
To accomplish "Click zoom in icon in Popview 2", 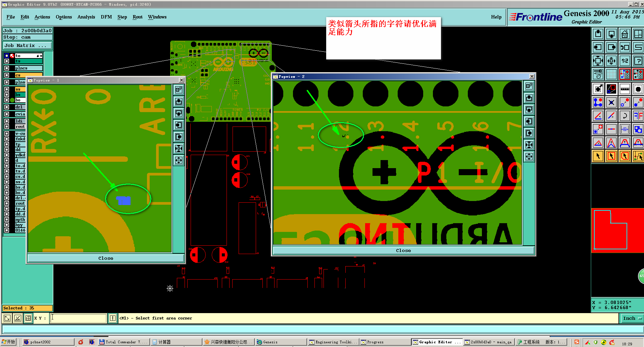I will pos(529,145).
